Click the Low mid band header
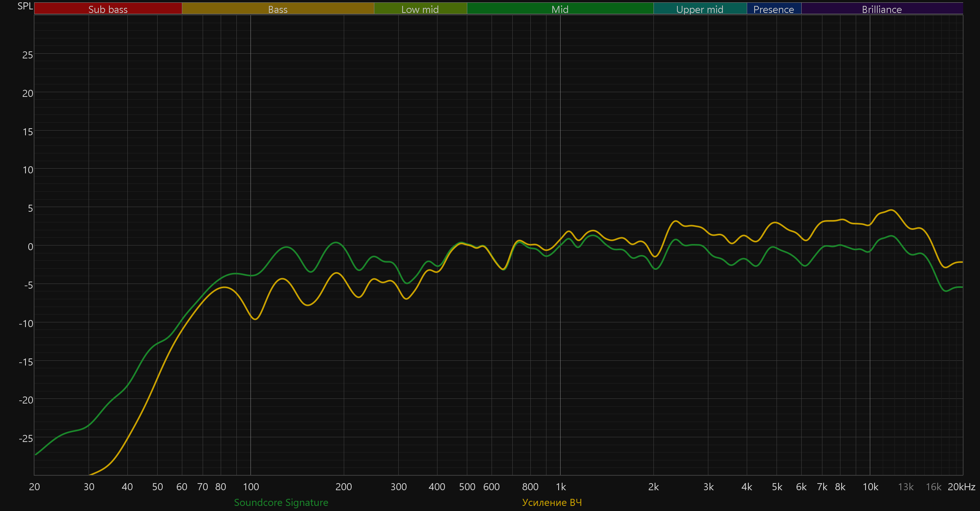Screen dimensions: 980x511 (x=420, y=9)
